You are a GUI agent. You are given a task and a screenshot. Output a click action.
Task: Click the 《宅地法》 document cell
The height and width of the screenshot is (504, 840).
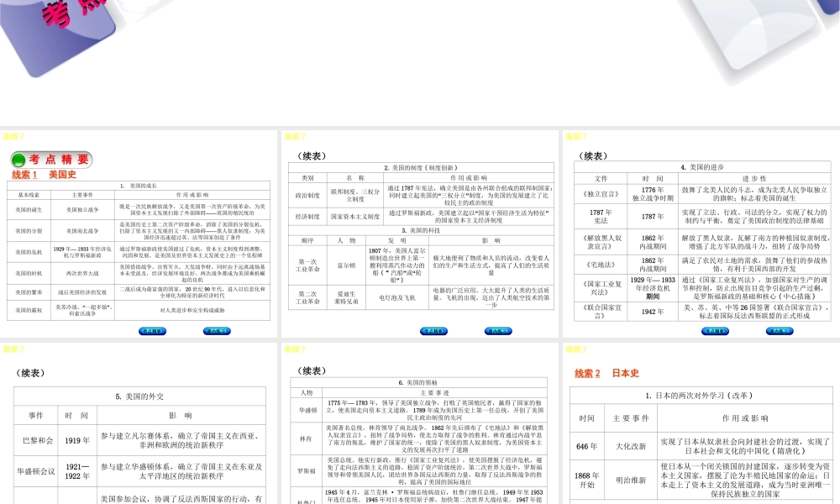(x=601, y=265)
